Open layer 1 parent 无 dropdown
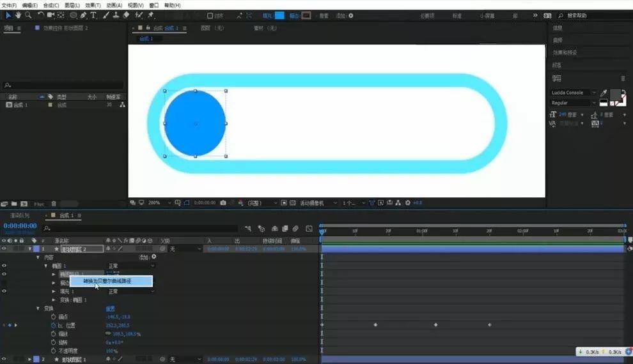633x364 pixels. pyautogui.click(x=185, y=249)
